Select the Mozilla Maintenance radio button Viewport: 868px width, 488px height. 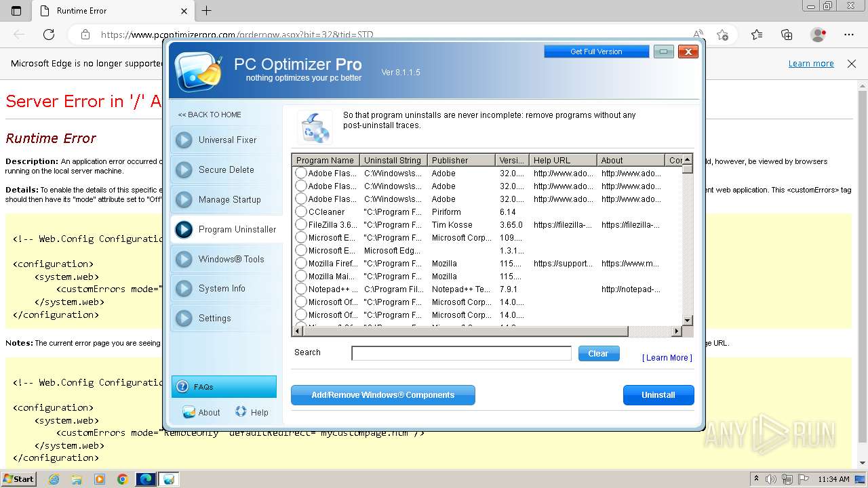click(301, 277)
